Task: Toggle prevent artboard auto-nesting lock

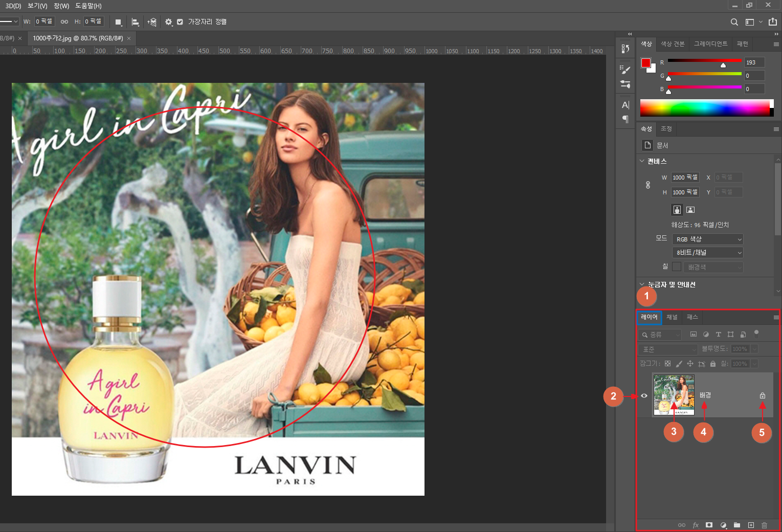Action: [x=701, y=364]
